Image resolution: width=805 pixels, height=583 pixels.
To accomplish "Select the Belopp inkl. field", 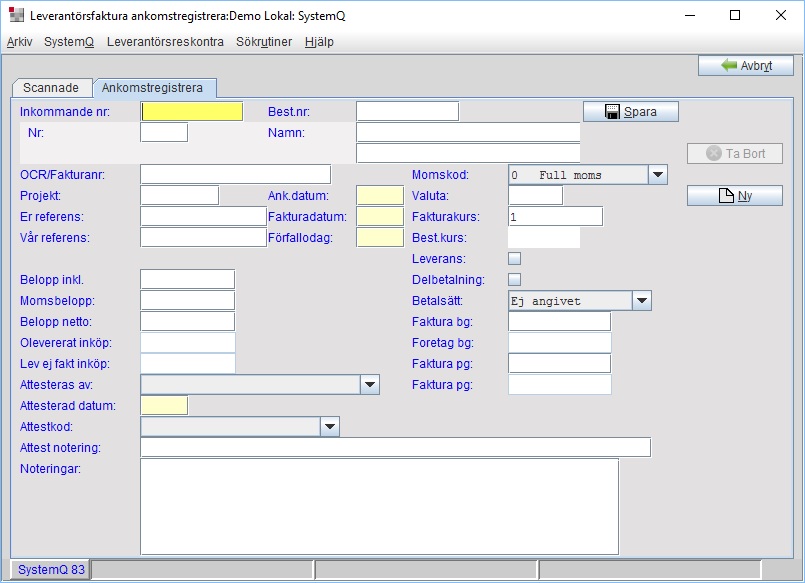I will coord(187,279).
